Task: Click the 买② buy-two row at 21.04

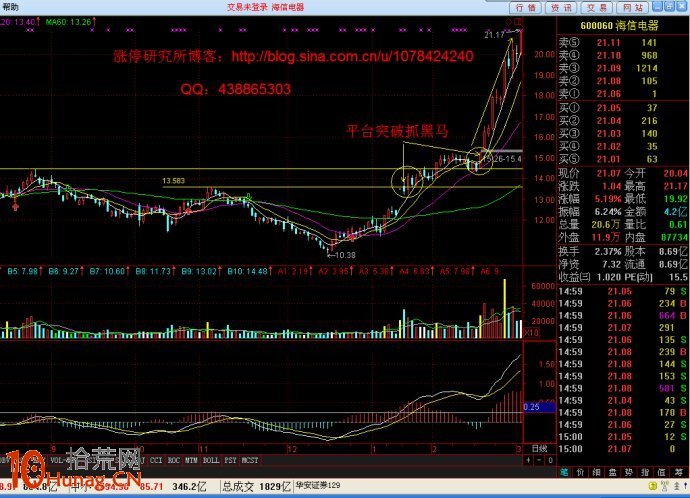Action: click(x=624, y=121)
